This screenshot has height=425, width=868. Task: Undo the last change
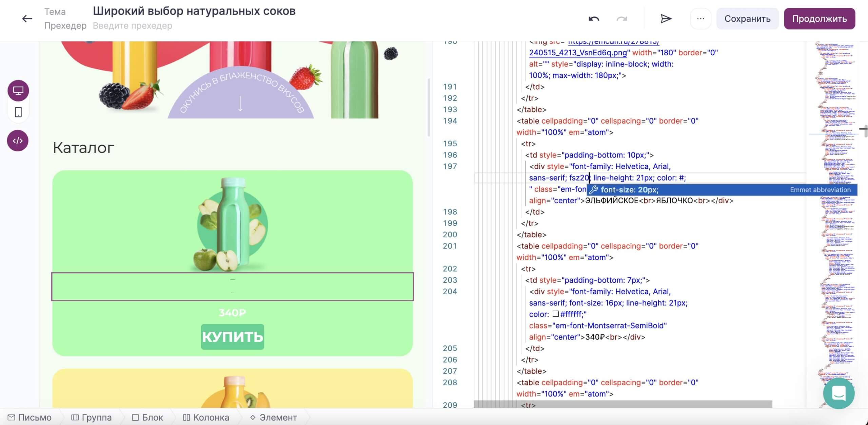594,19
